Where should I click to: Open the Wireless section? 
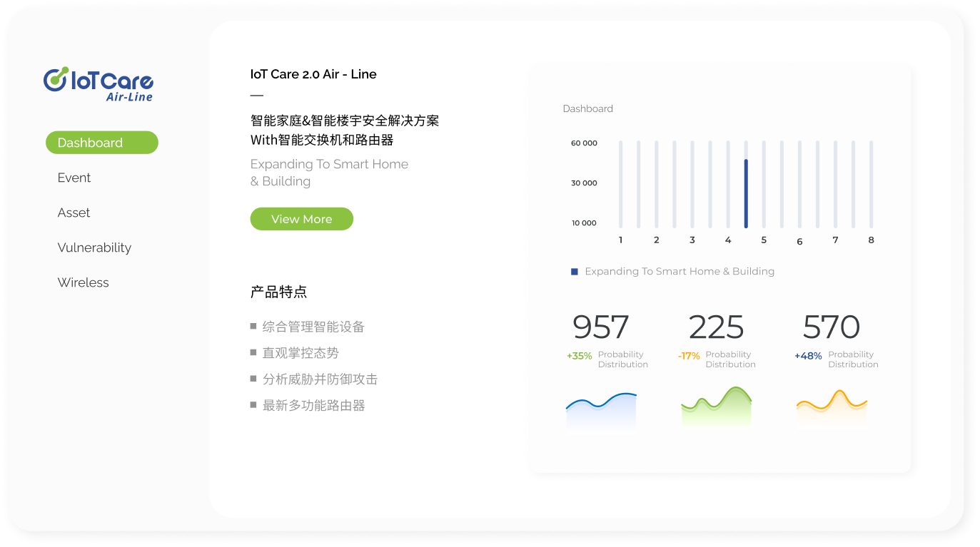coord(83,282)
